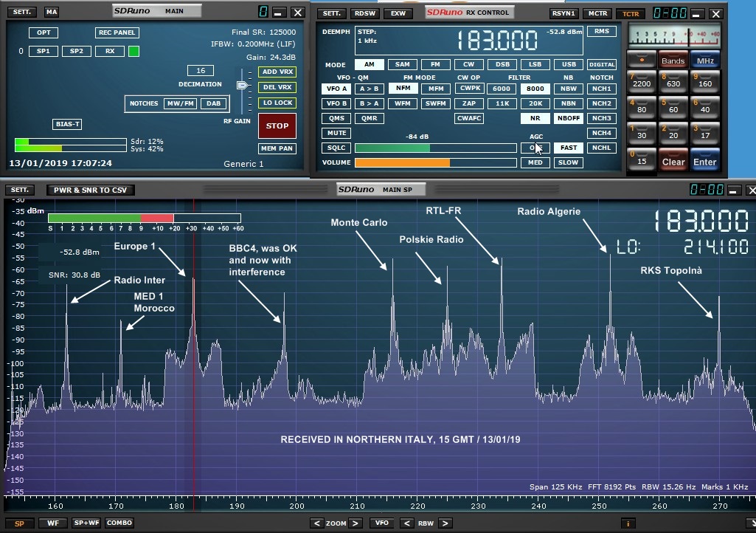Image resolution: width=756 pixels, height=533 pixels.
Task: Click the STOP button in Main window
Action: (277, 125)
